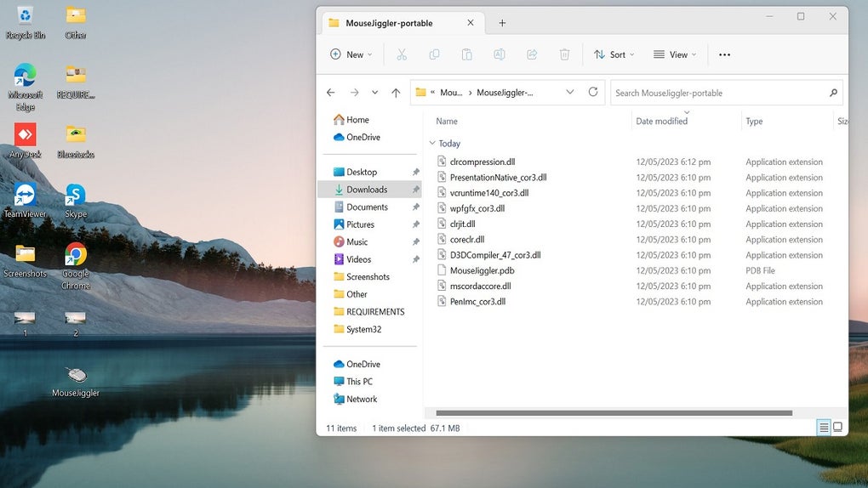Click the Rename icon in toolbar
The height and width of the screenshot is (488, 868).
(x=500, y=54)
